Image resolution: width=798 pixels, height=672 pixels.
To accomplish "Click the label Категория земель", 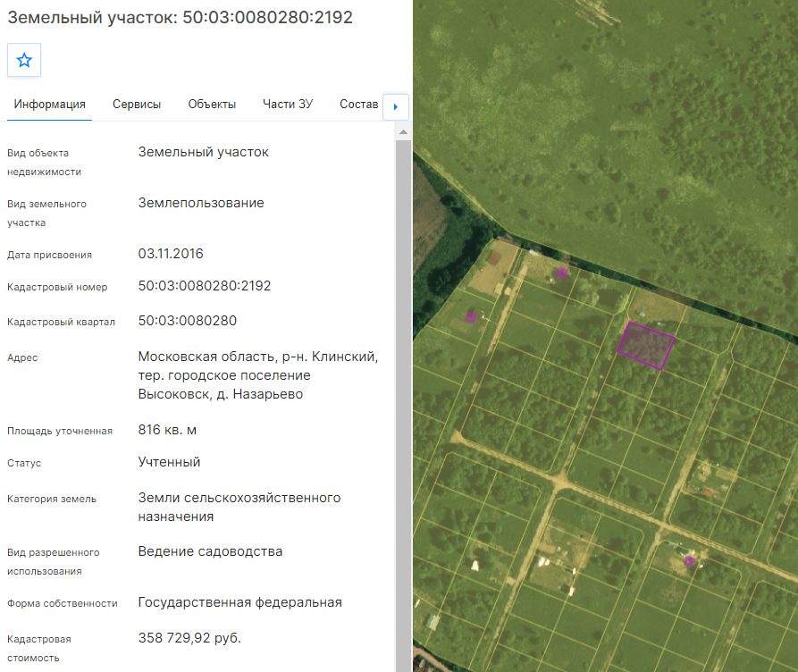I will point(52,499).
